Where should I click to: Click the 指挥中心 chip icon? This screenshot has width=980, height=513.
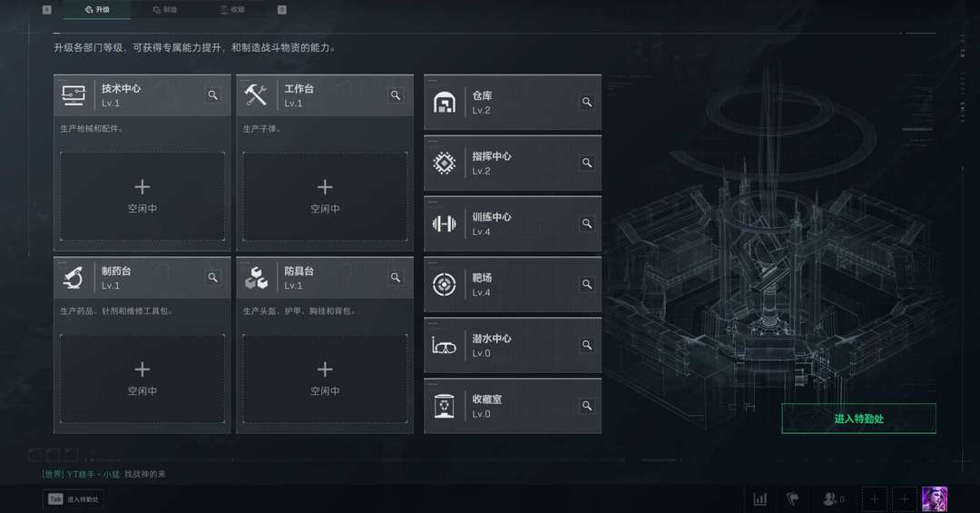pos(445,163)
